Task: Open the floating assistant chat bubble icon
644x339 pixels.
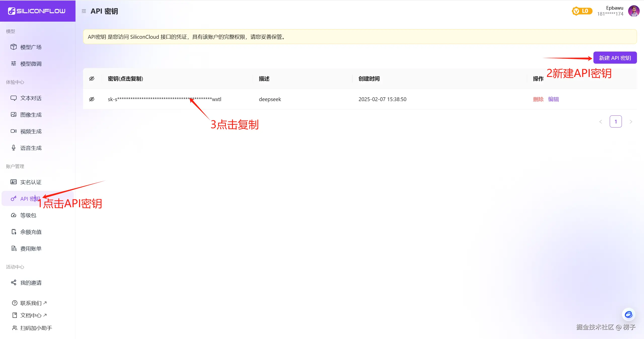Action: pyautogui.click(x=628, y=314)
